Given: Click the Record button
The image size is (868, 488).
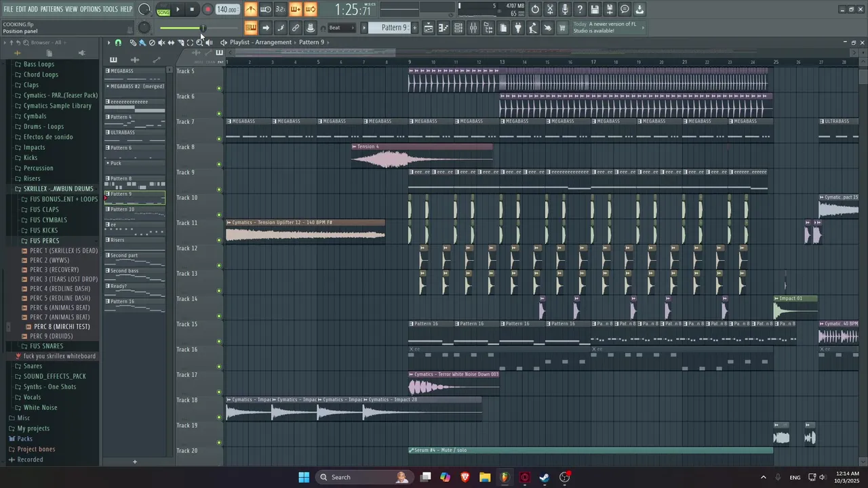Looking at the screenshot, I should pos(208,9).
